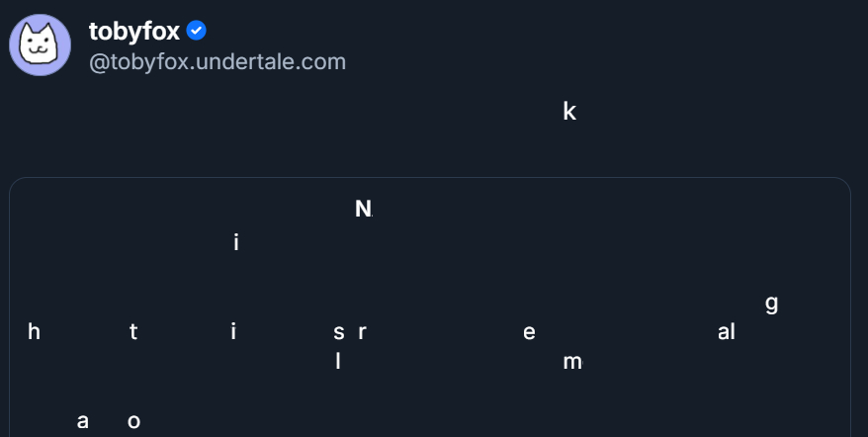Click the post text letter "k"
This screenshot has height=437, width=868.
click(x=568, y=112)
